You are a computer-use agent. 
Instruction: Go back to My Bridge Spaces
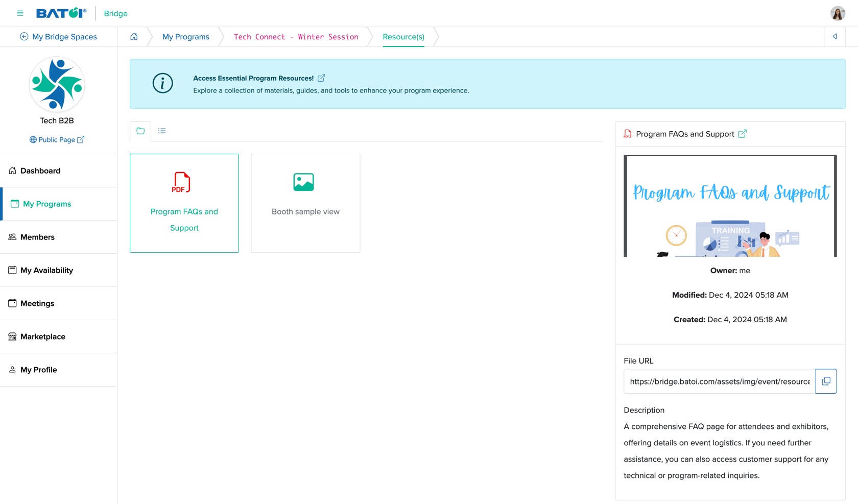coord(58,37)
